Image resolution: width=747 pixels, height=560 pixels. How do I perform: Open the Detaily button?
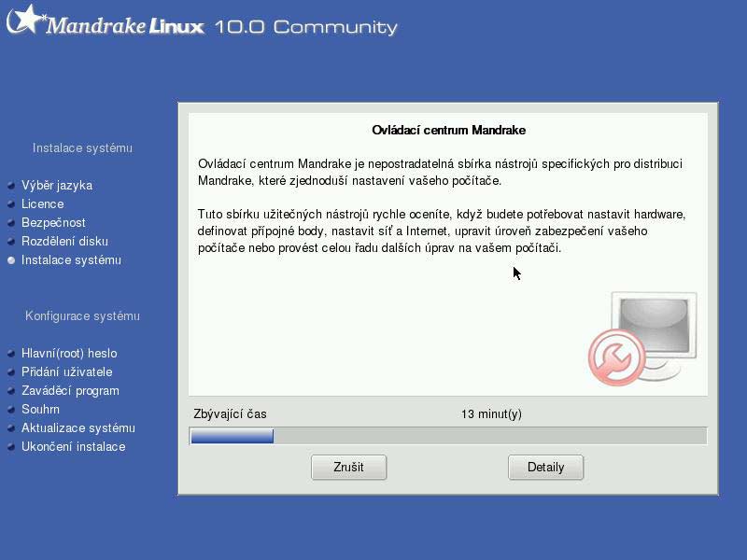click(545, 468)
